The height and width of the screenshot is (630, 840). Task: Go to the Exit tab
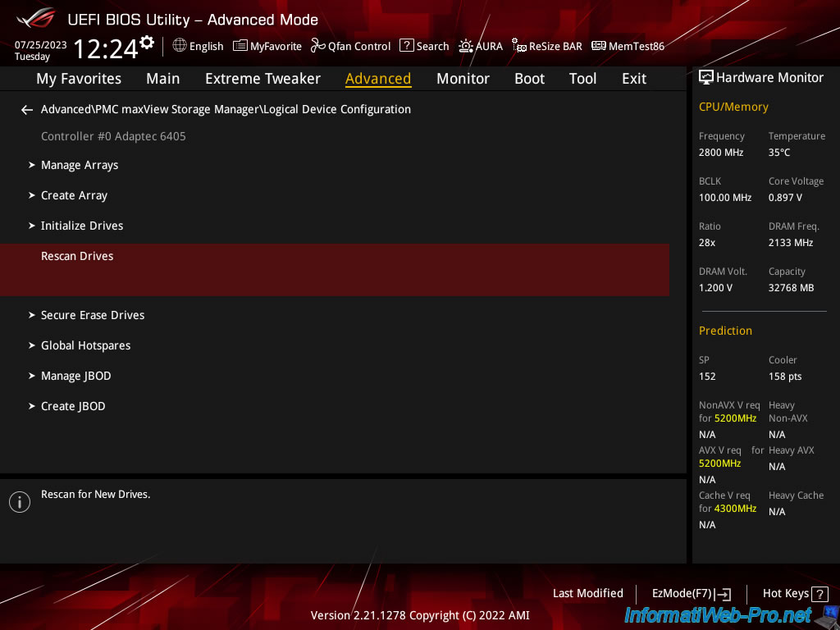coord(634,79)
